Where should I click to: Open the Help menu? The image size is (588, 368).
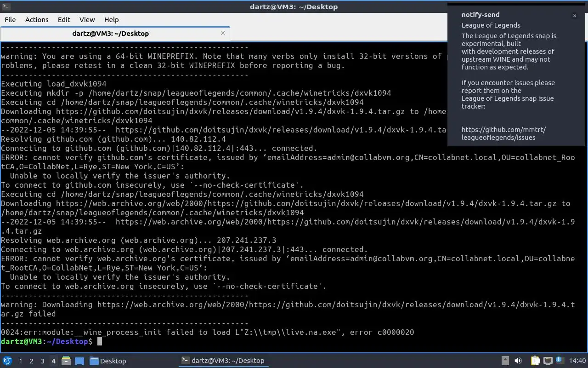[112, 20]
